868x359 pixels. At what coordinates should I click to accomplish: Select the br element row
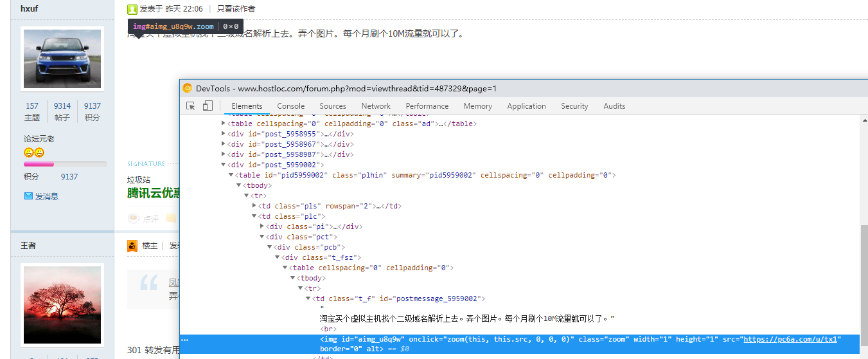point(329,329)
